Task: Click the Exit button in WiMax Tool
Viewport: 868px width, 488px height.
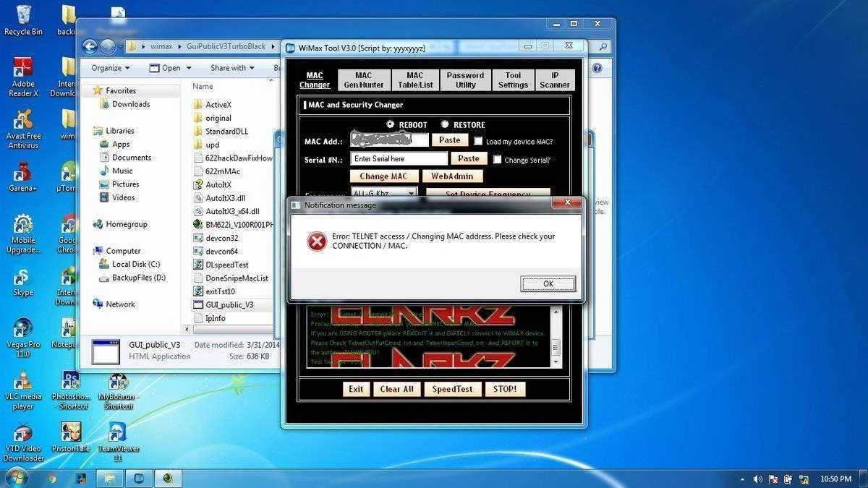Action: (x=356, y=389)
